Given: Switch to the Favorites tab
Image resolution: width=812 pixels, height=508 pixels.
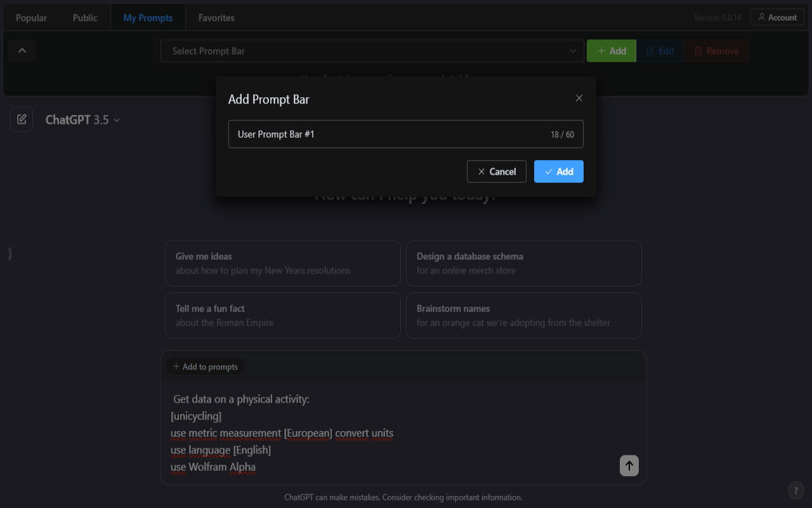Looking at the screenshot, I should click(x=216, y=18).
